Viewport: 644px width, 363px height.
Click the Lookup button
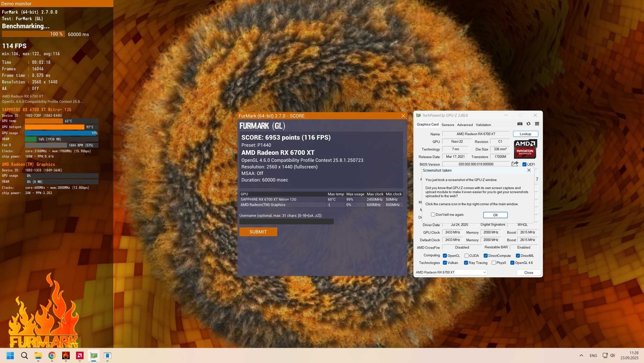[x=525, y=134]
